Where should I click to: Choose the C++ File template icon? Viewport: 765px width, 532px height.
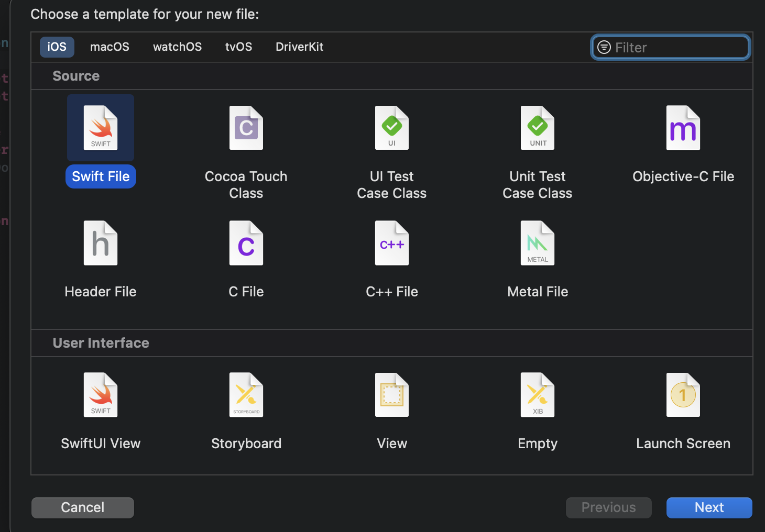tap(392, 243)
